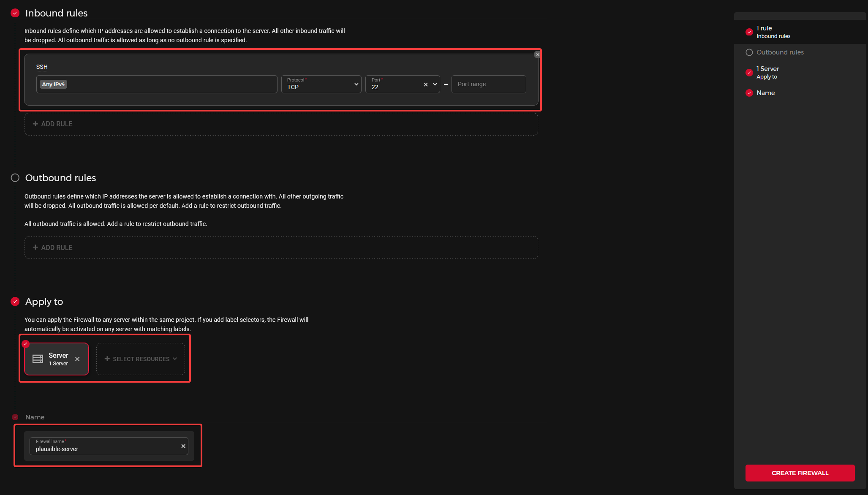Clear the port 22 value
The image size is (868, 495).
(426, 84)
